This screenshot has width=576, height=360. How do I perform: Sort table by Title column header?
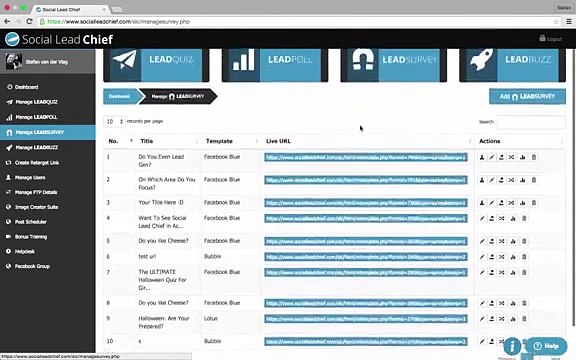(x=168, y=141)
